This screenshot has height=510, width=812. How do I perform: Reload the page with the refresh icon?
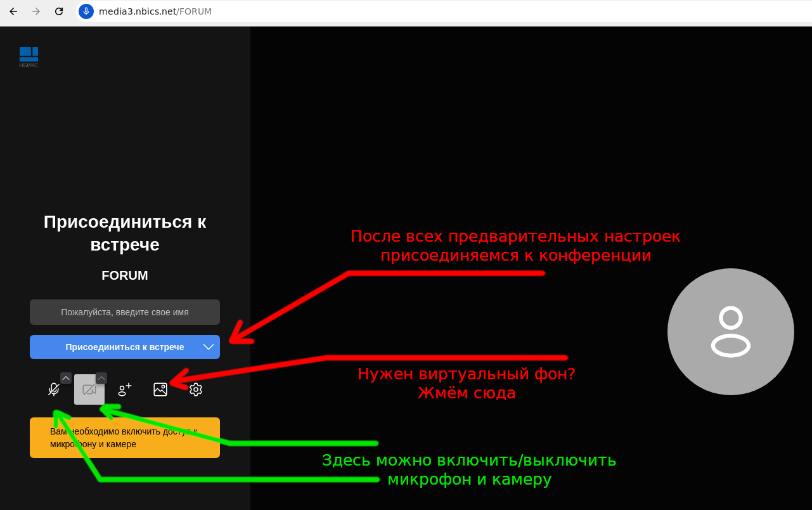59,11
